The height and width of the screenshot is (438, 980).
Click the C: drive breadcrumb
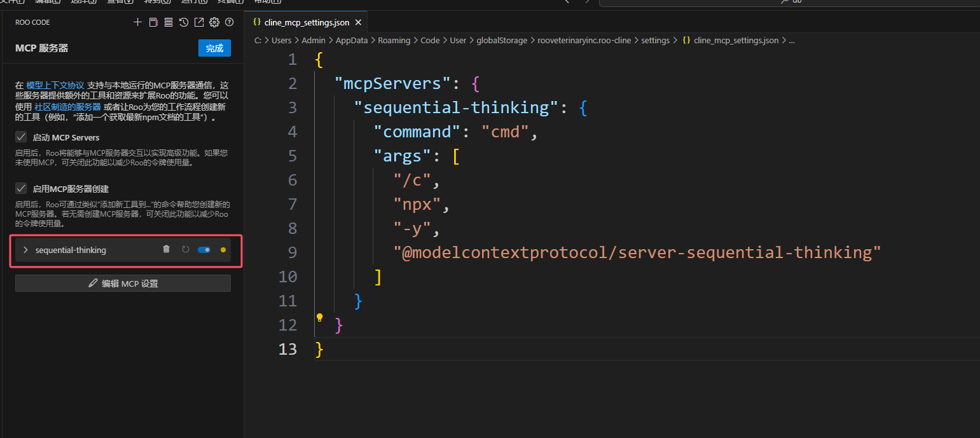258,40
